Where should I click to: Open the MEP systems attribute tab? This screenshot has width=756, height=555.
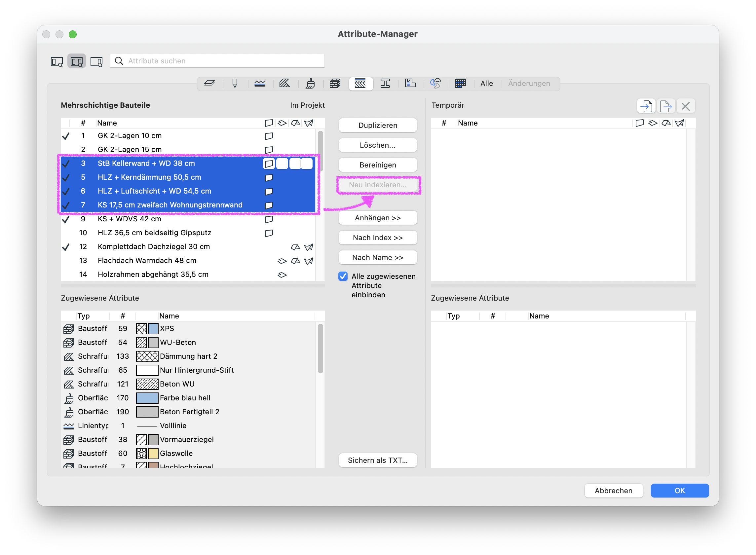[x=435, y=83]
